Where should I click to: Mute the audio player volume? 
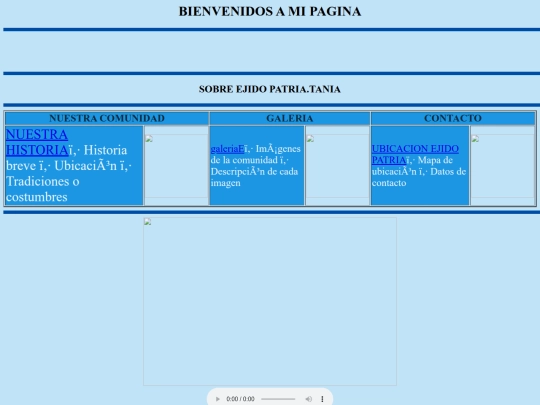pyautogui.click(x=308, y=399)
